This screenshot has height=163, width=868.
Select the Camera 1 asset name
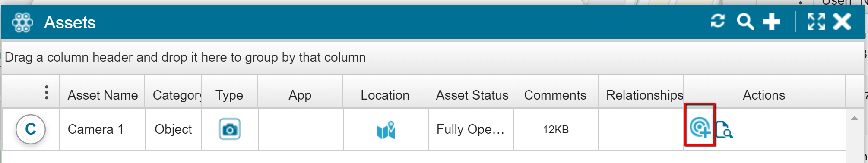(96, 129)
